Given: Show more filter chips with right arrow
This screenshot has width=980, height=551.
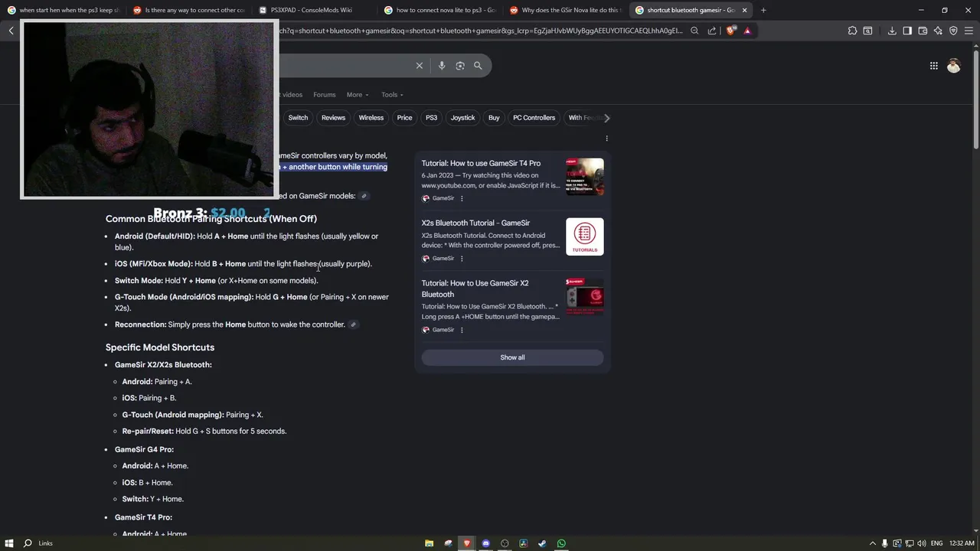Looking at the screenshot, I should click(x=606, y=118).
